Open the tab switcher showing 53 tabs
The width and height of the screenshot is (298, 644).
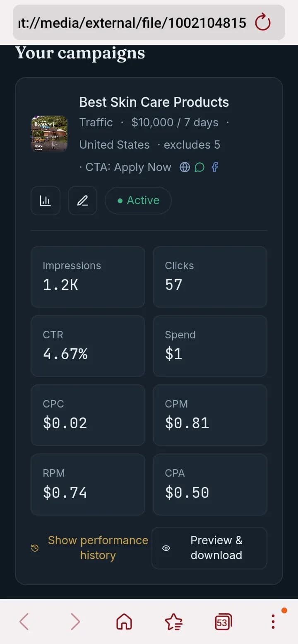223,622
